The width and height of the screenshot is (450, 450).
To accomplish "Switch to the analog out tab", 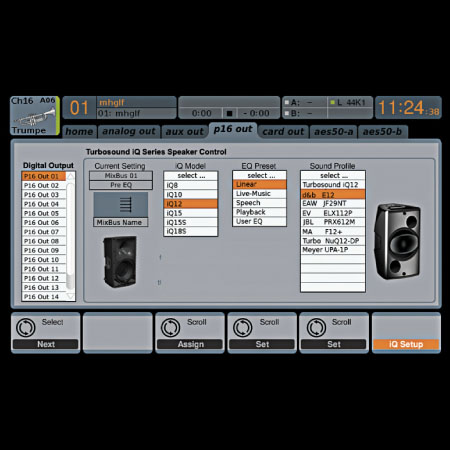I will 129,131.
